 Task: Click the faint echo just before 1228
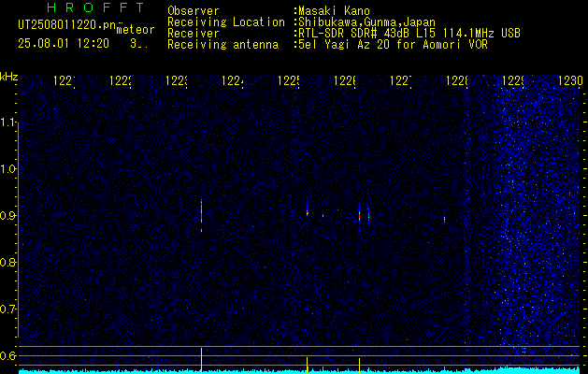[444, 220]
